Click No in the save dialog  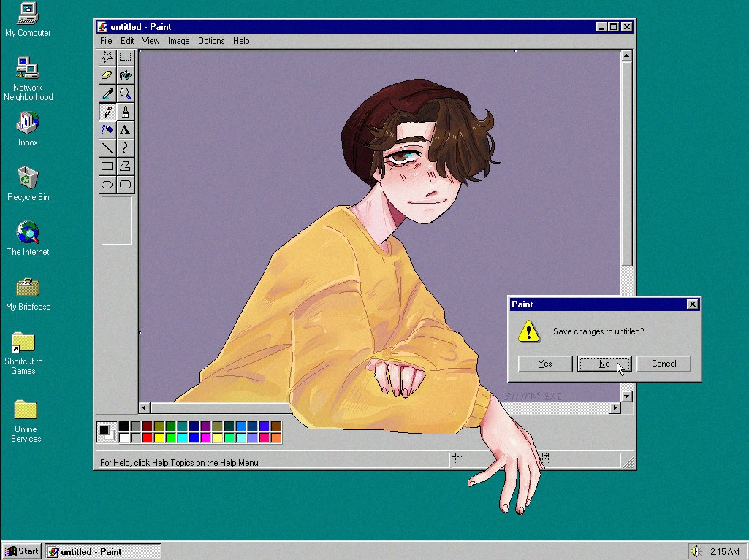coord(604,364)
